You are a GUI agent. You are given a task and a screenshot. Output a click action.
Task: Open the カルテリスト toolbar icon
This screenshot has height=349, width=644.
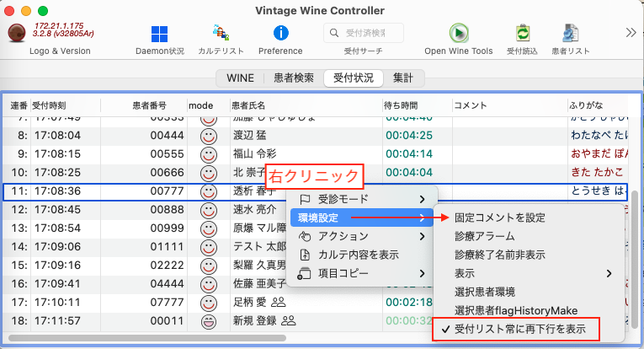point(221,34)
